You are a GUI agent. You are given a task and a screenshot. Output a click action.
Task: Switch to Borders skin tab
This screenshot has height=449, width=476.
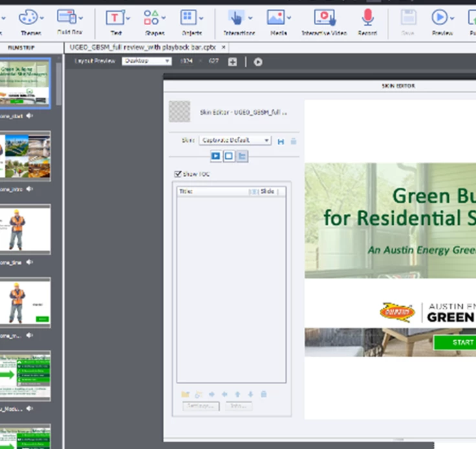coord(229,156)
